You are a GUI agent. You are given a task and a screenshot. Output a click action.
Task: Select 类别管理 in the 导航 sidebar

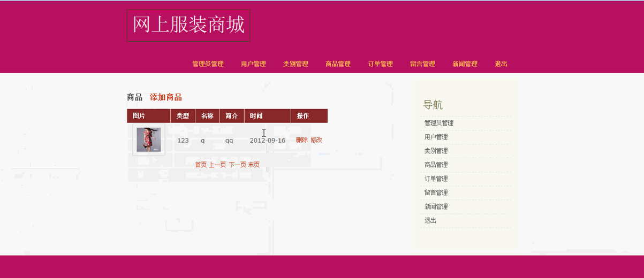coord(436,151)
